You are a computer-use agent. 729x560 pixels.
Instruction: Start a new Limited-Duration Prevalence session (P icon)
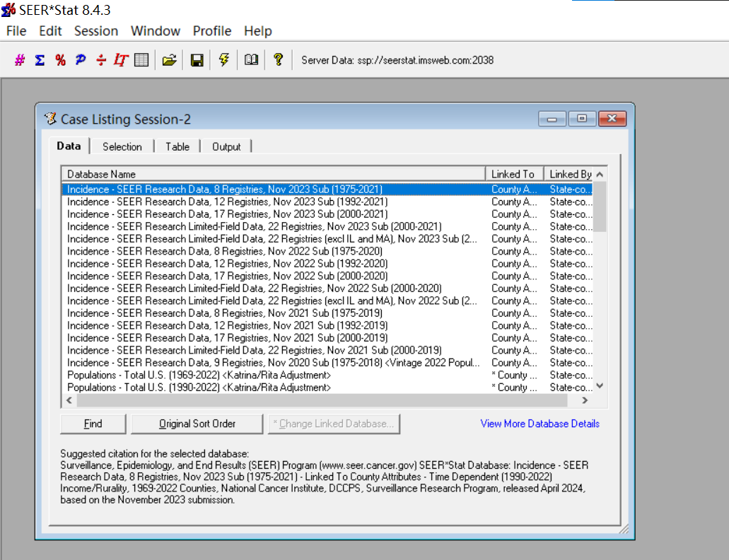point(81,60)
